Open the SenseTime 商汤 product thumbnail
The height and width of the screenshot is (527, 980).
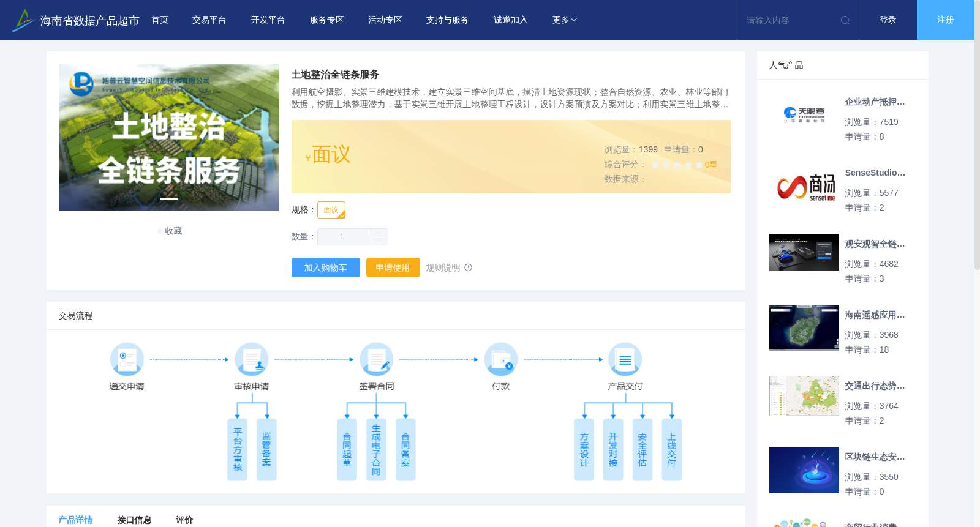(804, 186)
